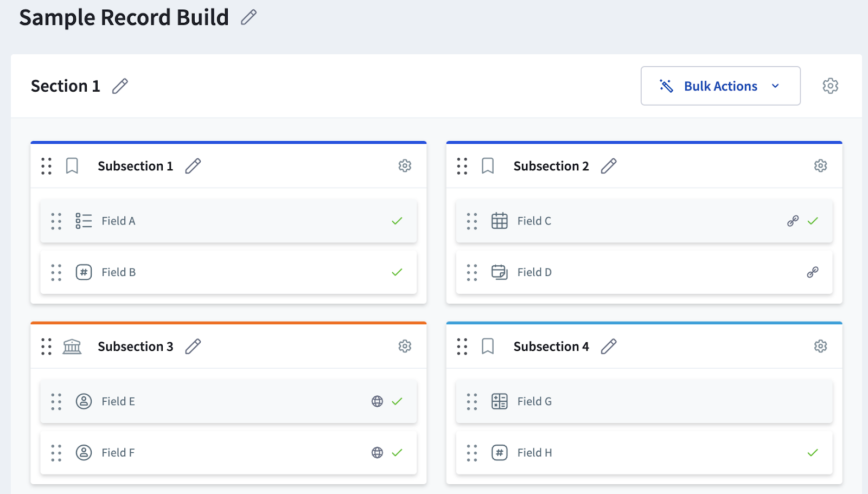Click the person icon next to Field E
The width and height of the screenshot is (868, 494).
(84, 401)
